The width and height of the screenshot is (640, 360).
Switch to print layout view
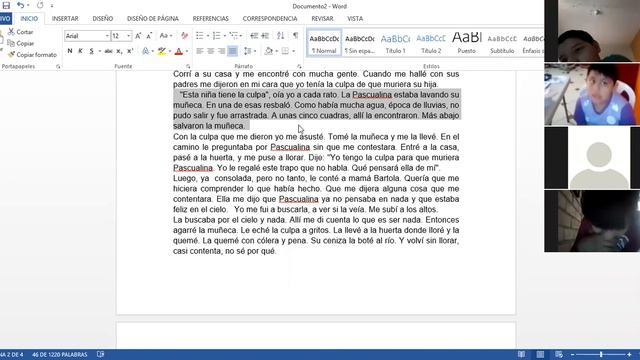(x=540, y=354)
